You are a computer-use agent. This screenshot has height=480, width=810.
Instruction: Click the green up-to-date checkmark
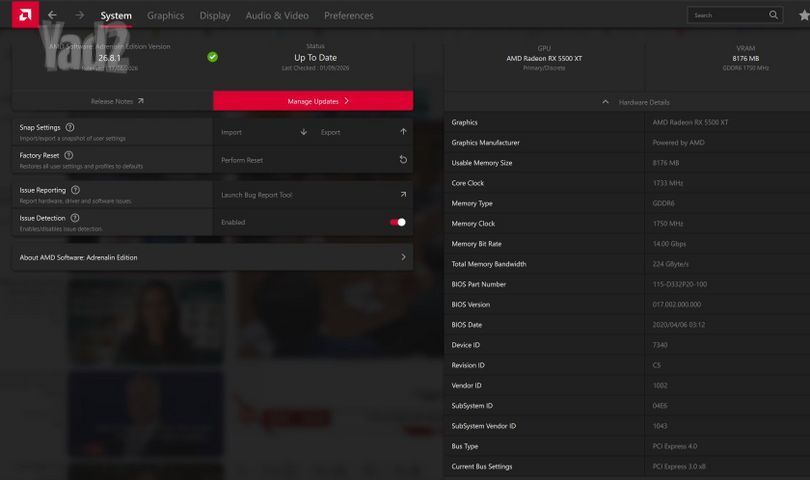coord(212,57)
